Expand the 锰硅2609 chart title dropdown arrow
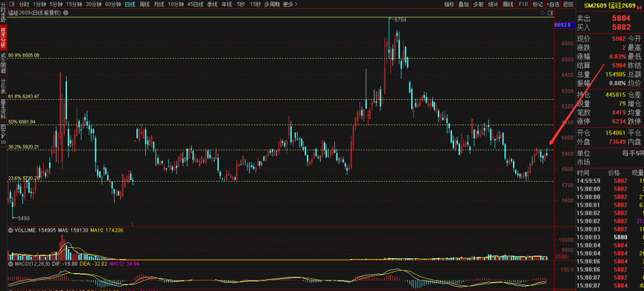 pos(66,13)
